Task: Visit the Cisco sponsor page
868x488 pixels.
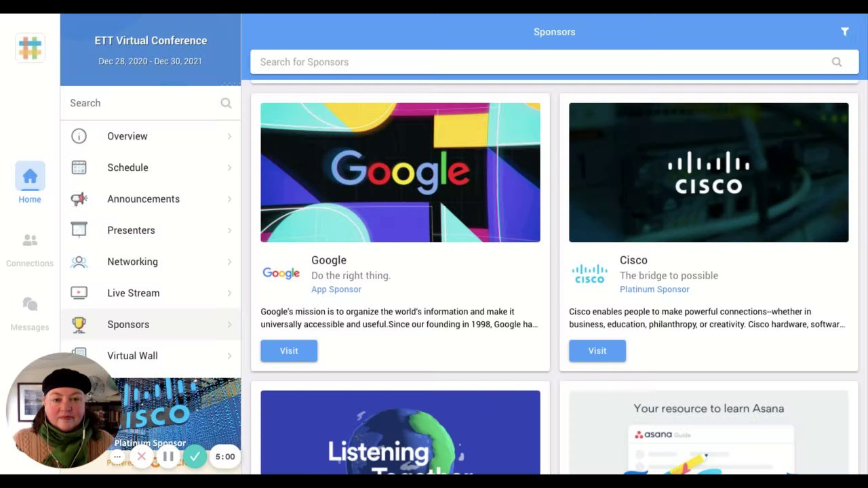Action: click(597, 350)
